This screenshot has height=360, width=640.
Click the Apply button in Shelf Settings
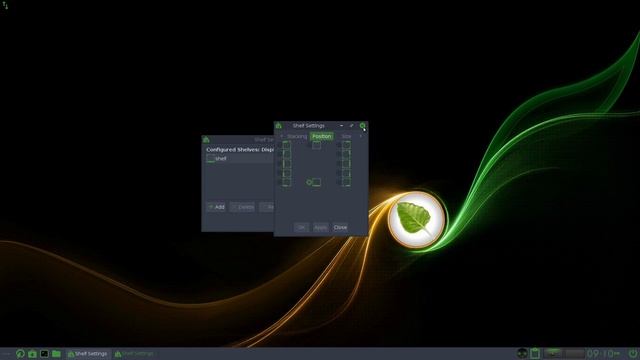coord(320,227)
